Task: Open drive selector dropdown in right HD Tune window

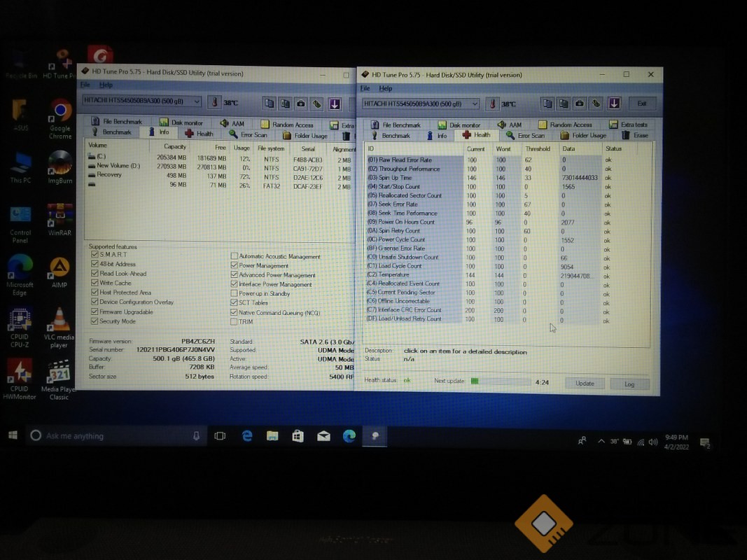Action: [421, 104]
